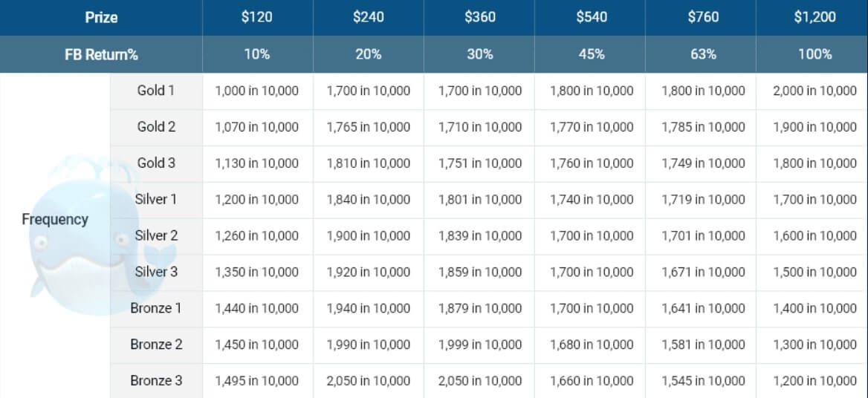Click the 1,545 in 10,000 cell
868x398 pixels.
(703, 381)
